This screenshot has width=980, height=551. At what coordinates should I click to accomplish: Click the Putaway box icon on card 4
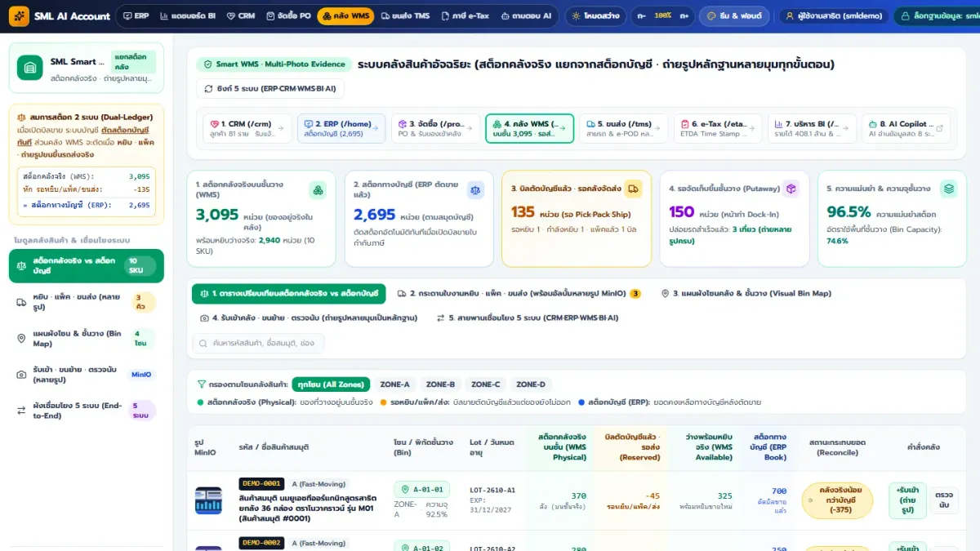[x=791, y=189]
